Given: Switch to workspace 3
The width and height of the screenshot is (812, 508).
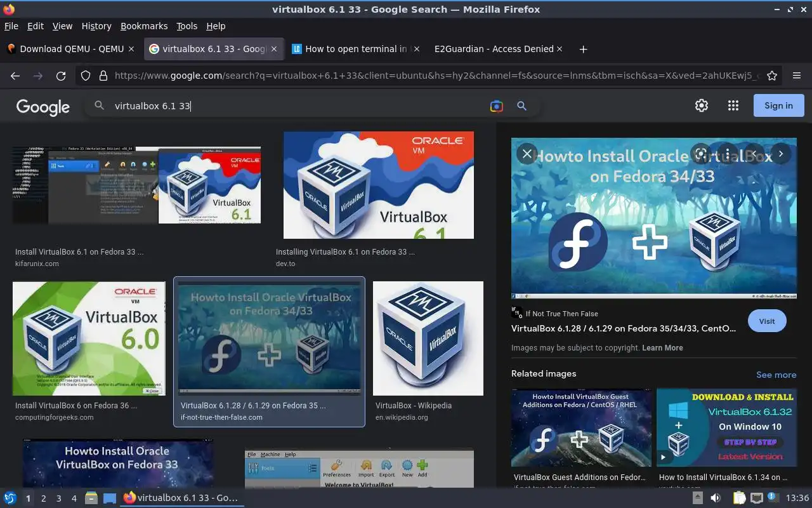Looking at the screenshot, I should 58,498.
